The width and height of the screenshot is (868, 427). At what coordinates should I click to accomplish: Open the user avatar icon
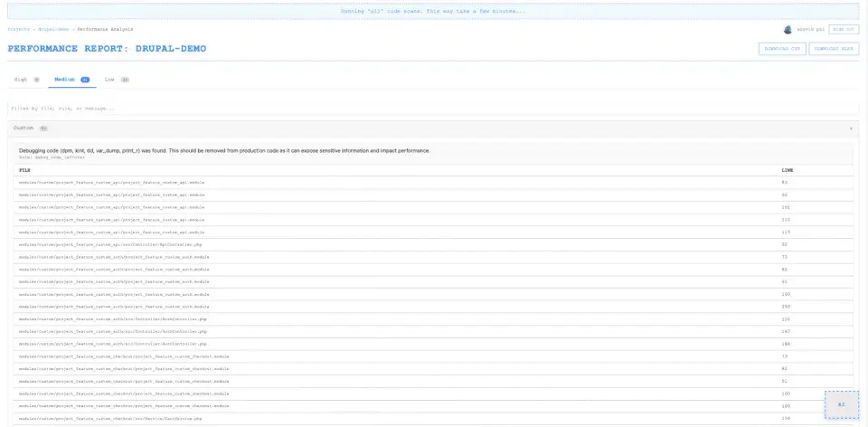(x=788, y=29)
